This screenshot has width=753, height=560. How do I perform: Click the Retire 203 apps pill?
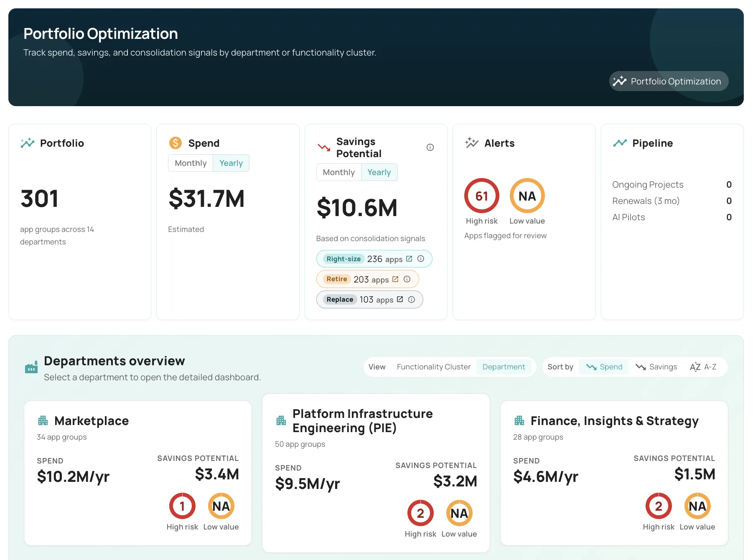click(x=367, y=279)
